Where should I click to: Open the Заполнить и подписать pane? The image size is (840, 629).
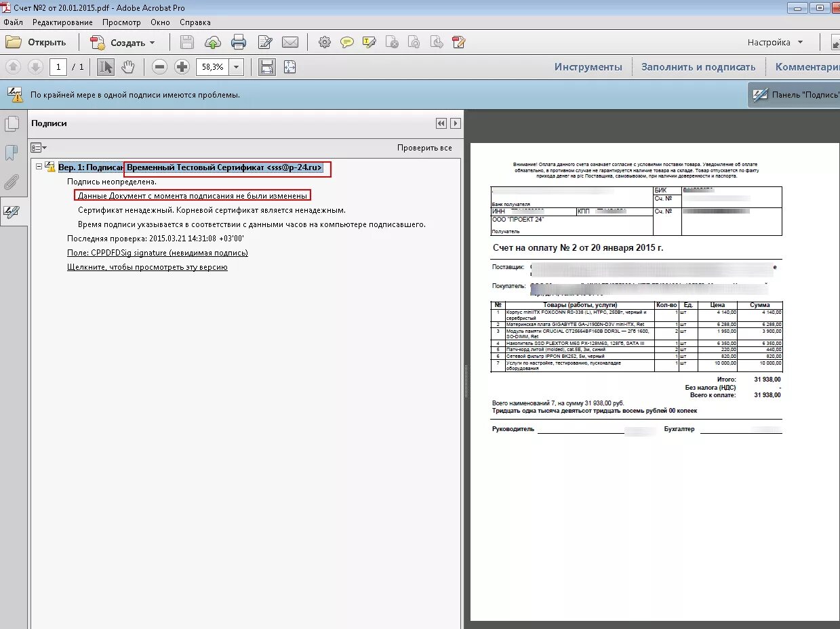698,66
